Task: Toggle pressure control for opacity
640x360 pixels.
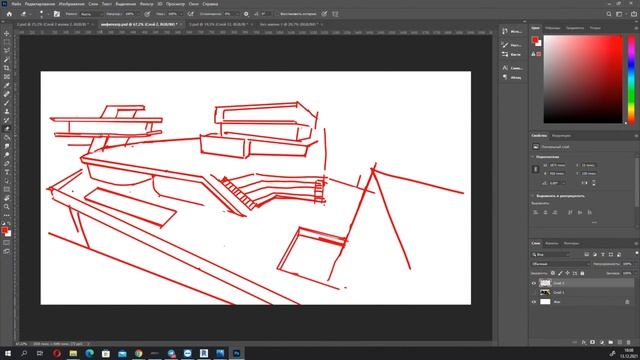Action: (147, 14)
